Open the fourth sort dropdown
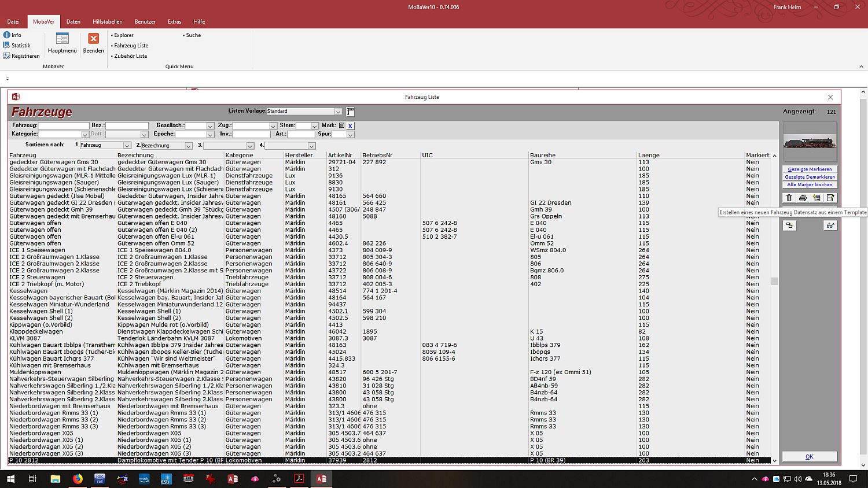 tap(311, 146)
